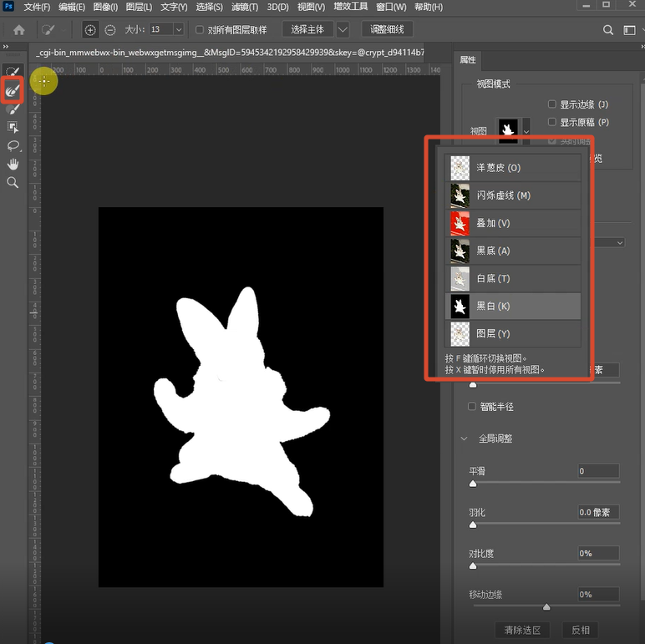Click the 对比度 slider handle
The image size is (645, 644).
pos(473,565)
